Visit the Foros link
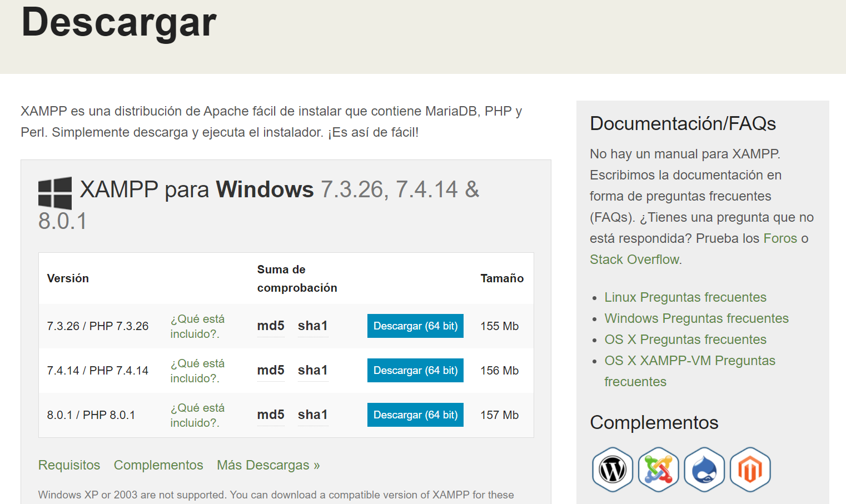 780,238
